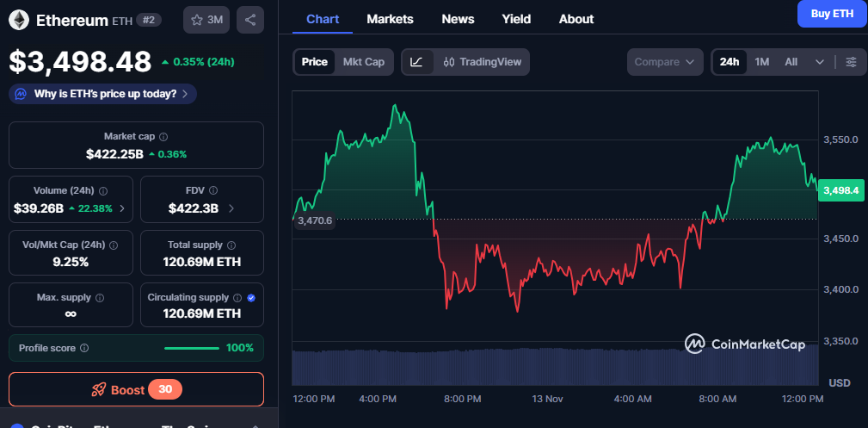
Task: Expand more time range options chevron
Action: 819,62
